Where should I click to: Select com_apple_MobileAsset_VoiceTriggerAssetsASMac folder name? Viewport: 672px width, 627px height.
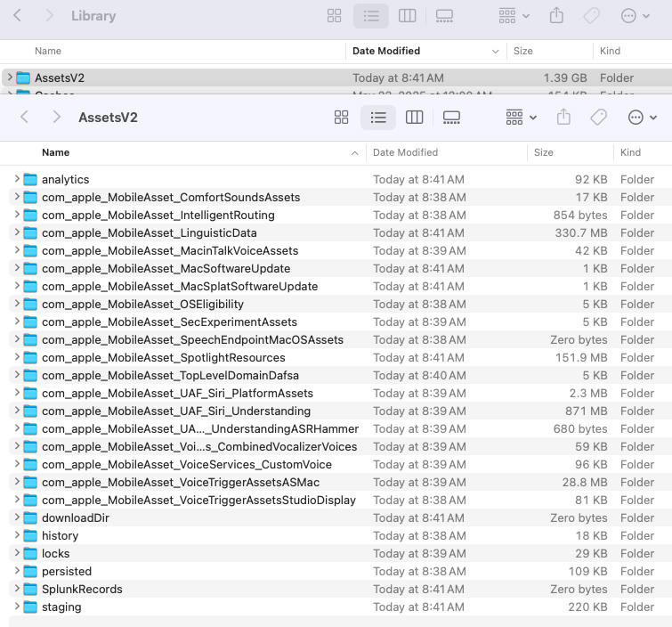click(181, 483)
